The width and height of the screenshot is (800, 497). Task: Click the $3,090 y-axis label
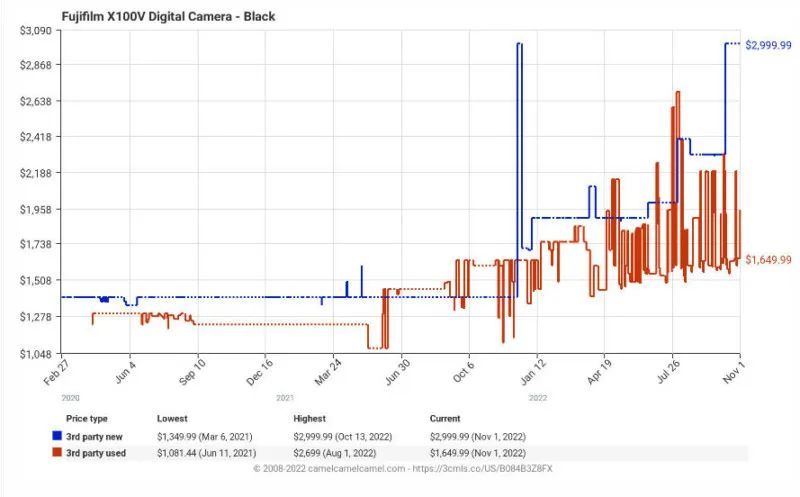tap(36, 31)
